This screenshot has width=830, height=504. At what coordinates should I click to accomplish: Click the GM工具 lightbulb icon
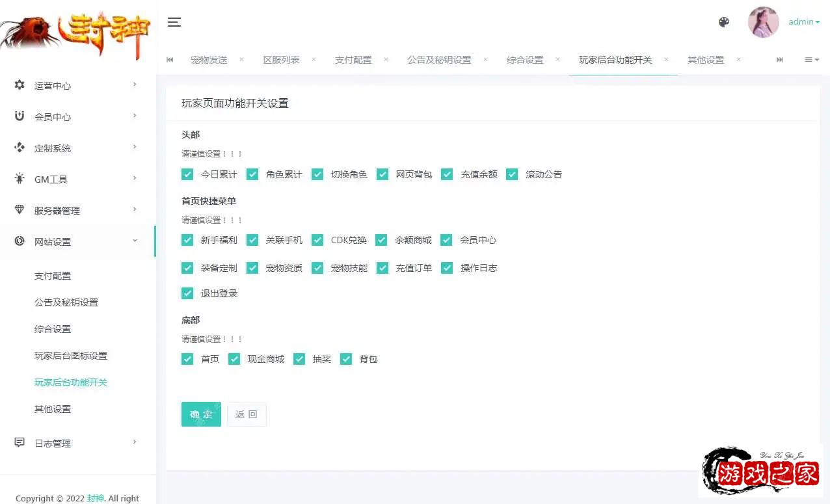point(20,179)
